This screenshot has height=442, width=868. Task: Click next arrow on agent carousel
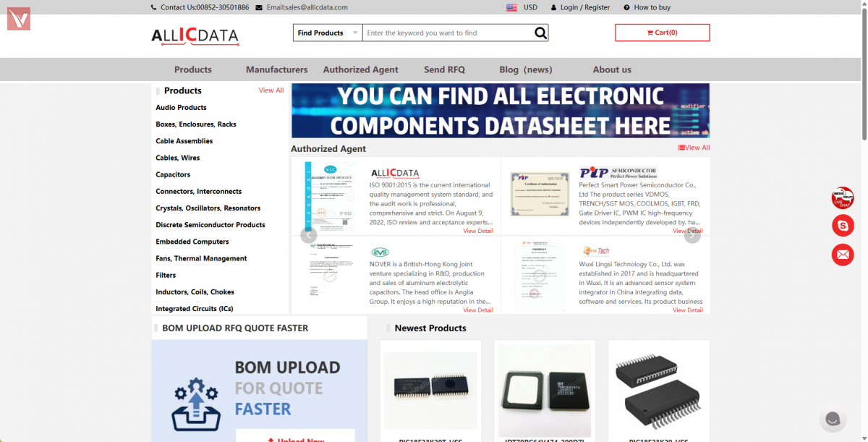(x=692, y=235)
